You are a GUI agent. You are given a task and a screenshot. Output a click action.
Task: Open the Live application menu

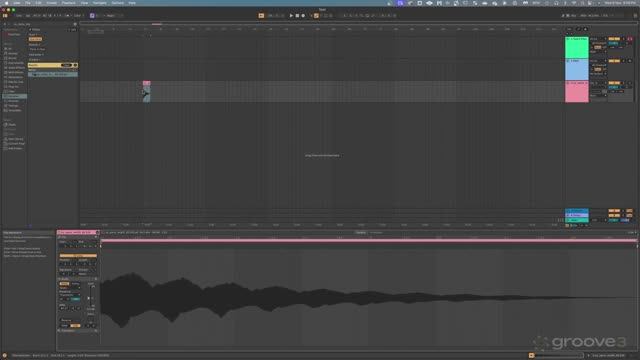17,3
